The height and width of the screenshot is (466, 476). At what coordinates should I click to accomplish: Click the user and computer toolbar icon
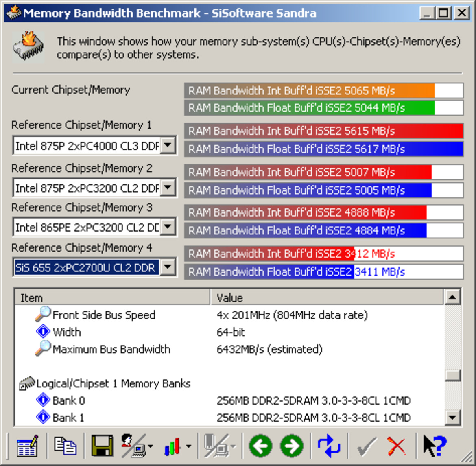[x=133, y=446]
